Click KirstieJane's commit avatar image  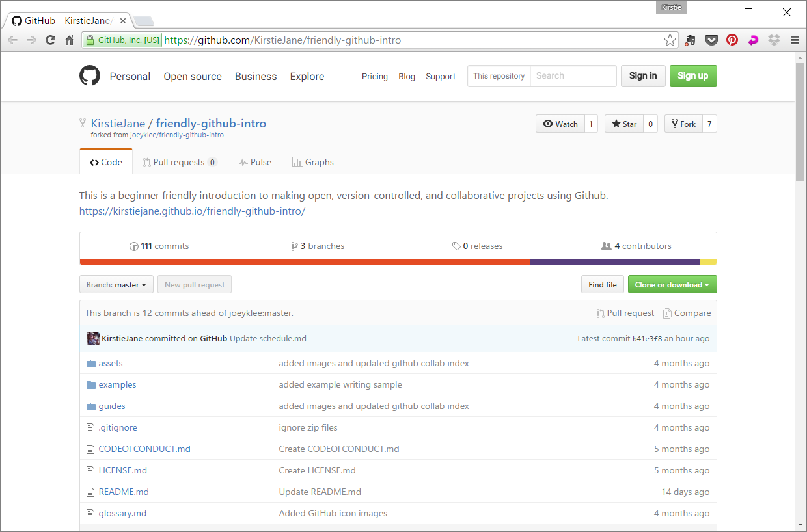click(93, 339)
